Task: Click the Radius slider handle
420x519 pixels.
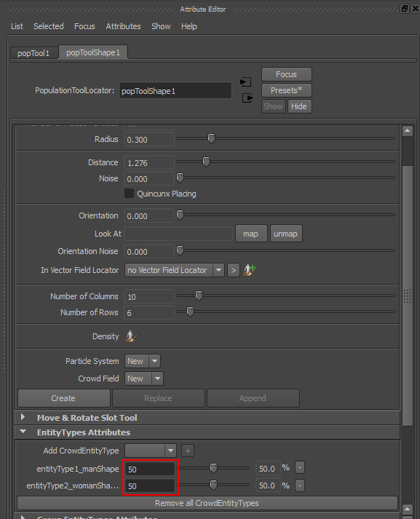Action: (x=211, y=138)
